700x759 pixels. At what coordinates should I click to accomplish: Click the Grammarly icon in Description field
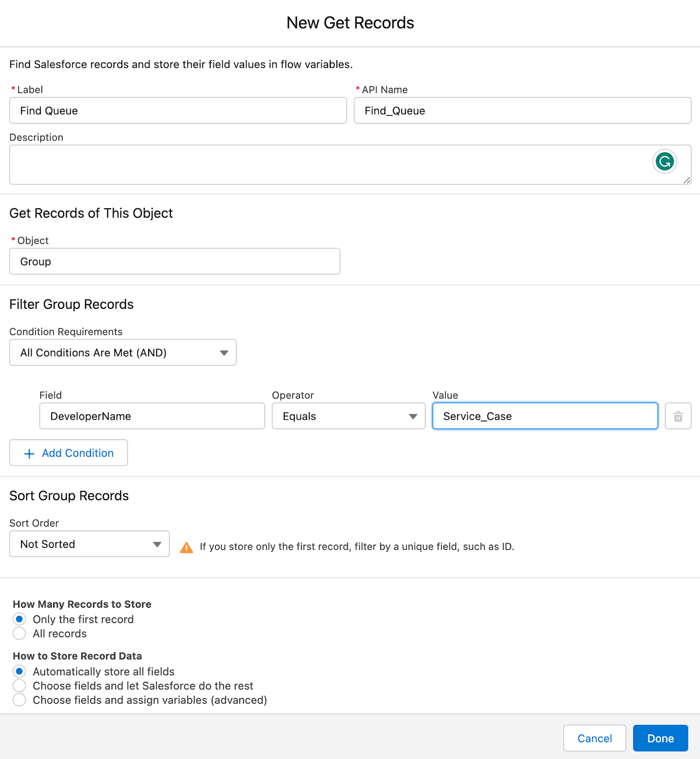pyautogui.click(x=664, y=162)
